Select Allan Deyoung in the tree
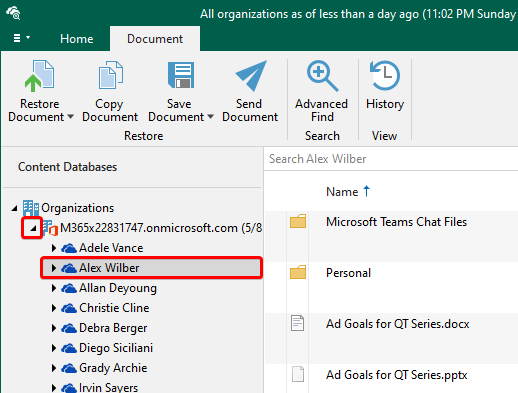The image size is (518, 393). click(118, 288)
